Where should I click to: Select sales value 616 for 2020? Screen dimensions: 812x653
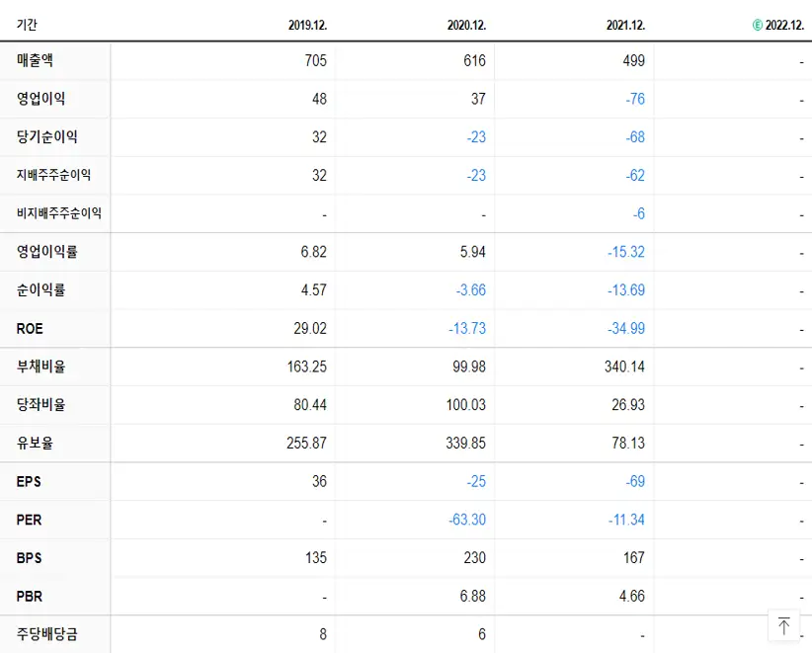(x=475, y=60)
